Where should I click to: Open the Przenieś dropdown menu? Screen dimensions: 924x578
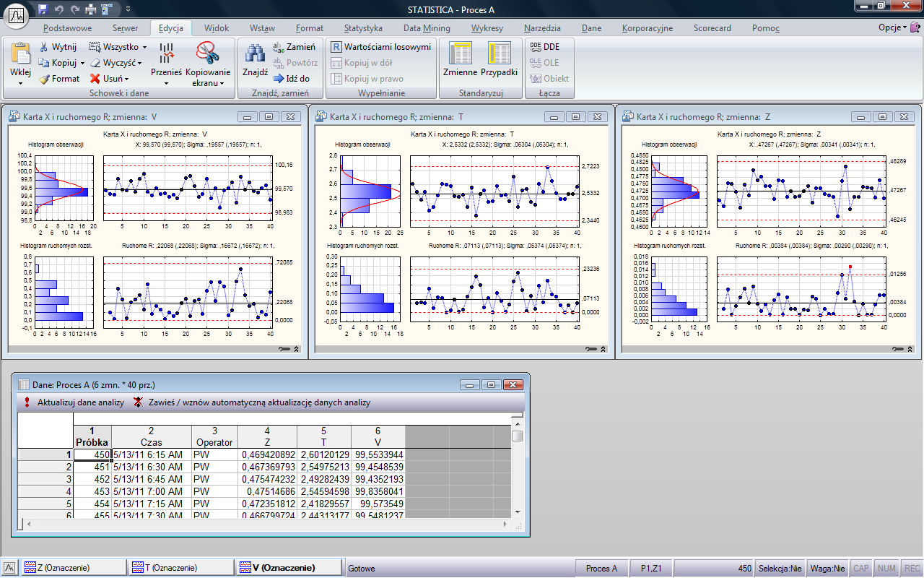click(166, 83)
